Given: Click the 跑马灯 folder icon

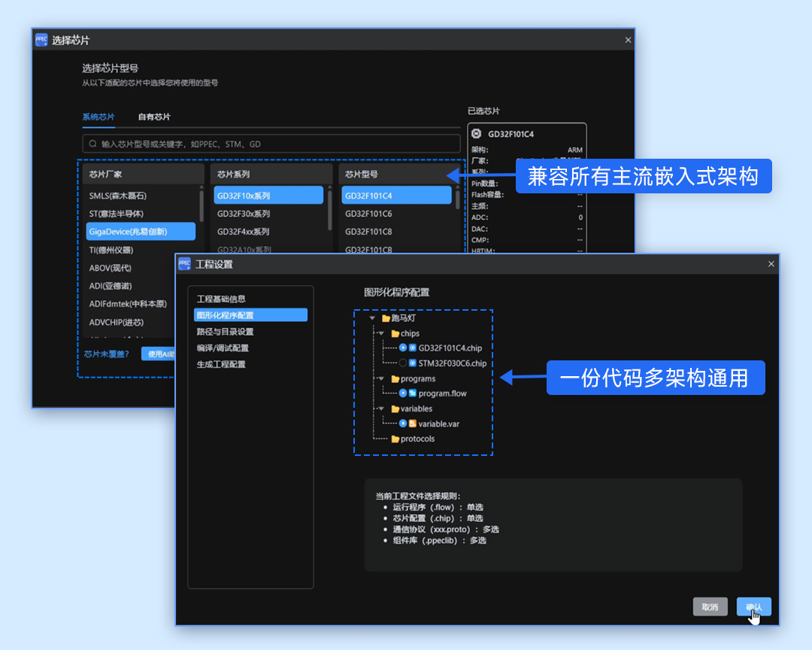Looking at the screenshot, I should [x=386, y=318].
